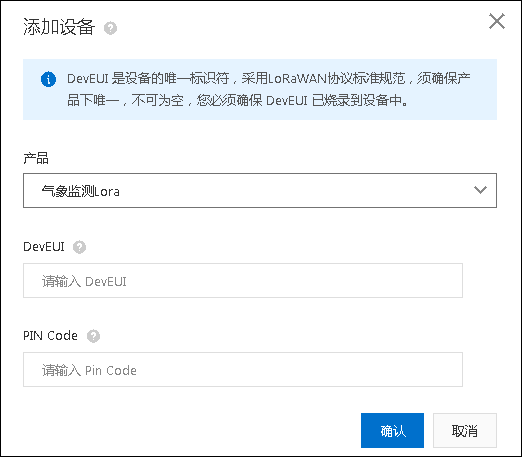Click the PIN Code field label

pyautogui.click(x=50, y=335)
